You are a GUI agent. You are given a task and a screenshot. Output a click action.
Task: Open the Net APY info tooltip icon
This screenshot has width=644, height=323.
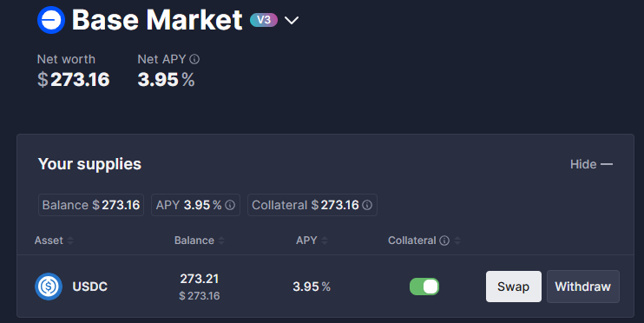194,59
